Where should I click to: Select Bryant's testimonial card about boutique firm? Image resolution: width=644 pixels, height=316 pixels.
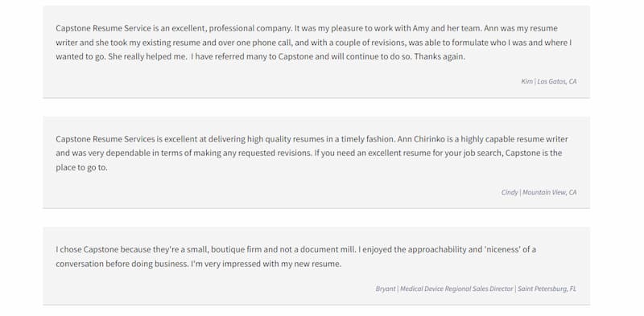316,266
